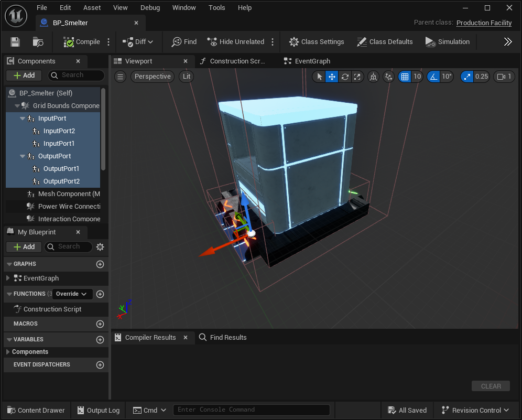Select the scale tool in viewport toolbar

[x=357, y=77]
